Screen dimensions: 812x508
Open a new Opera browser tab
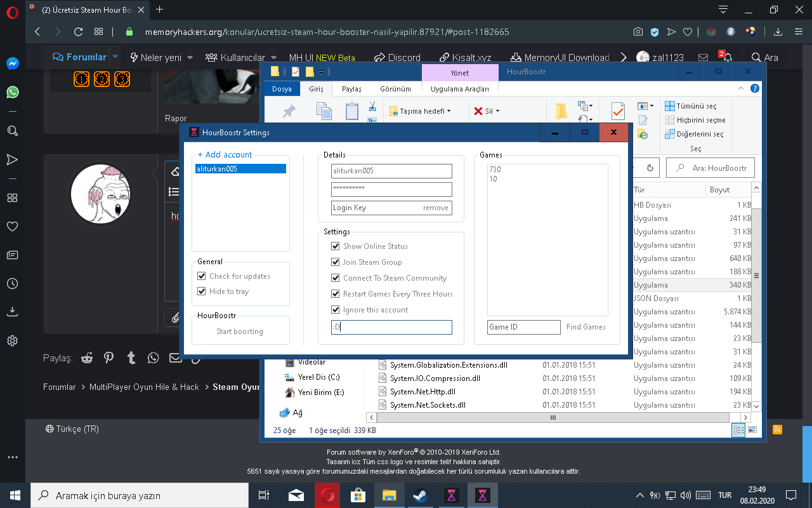click(x=159, y=10)
